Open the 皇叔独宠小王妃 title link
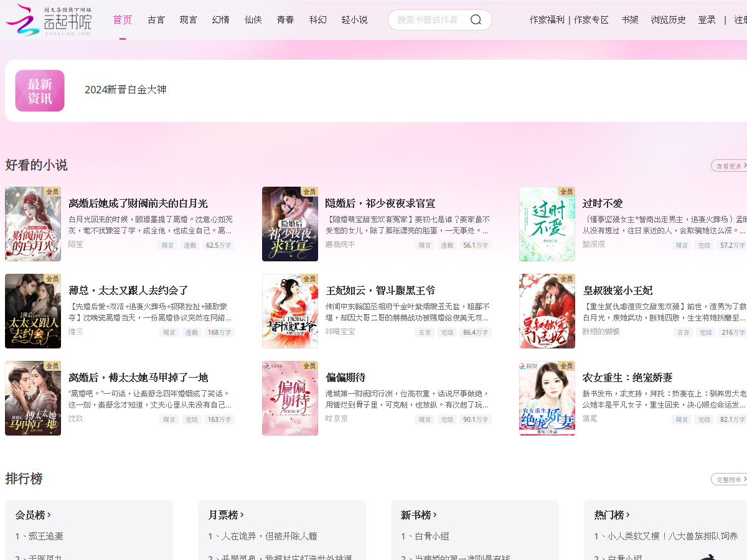 [x=618, y=291]
